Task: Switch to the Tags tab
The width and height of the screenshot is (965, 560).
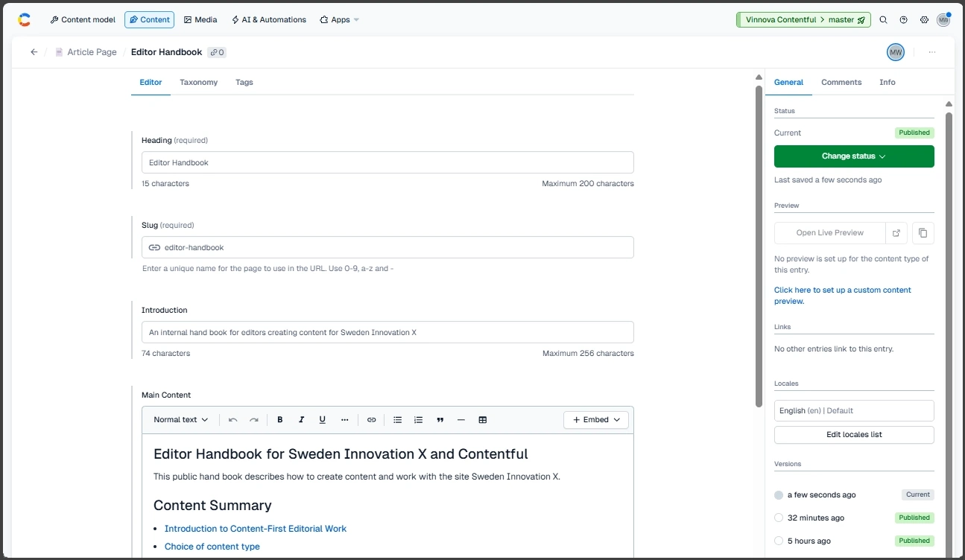Action: (244, 83)
